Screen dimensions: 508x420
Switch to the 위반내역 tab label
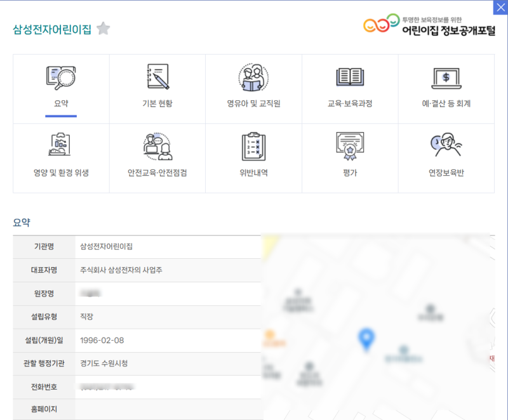[253, 173]
